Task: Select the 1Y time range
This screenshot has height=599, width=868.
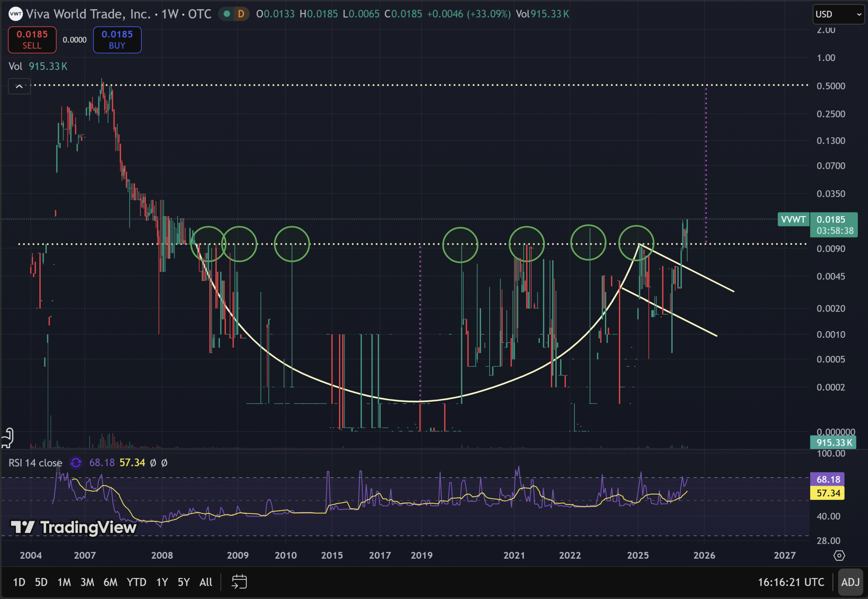Action: pos(162,582)
